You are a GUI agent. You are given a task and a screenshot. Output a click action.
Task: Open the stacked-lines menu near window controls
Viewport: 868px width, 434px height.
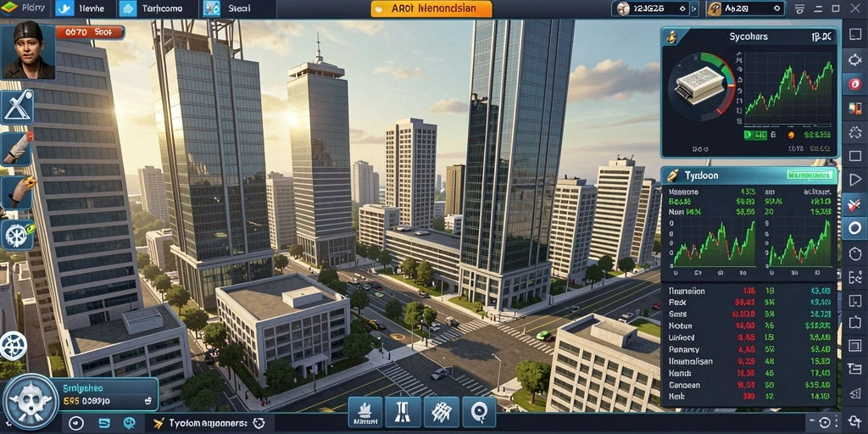(799, 8)
